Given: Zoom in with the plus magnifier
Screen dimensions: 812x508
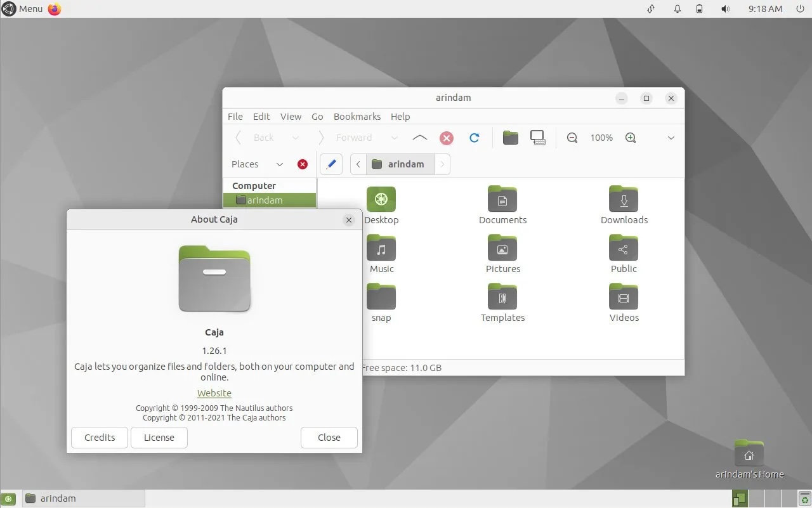Looking at the screenshot, I should point(631,138).
